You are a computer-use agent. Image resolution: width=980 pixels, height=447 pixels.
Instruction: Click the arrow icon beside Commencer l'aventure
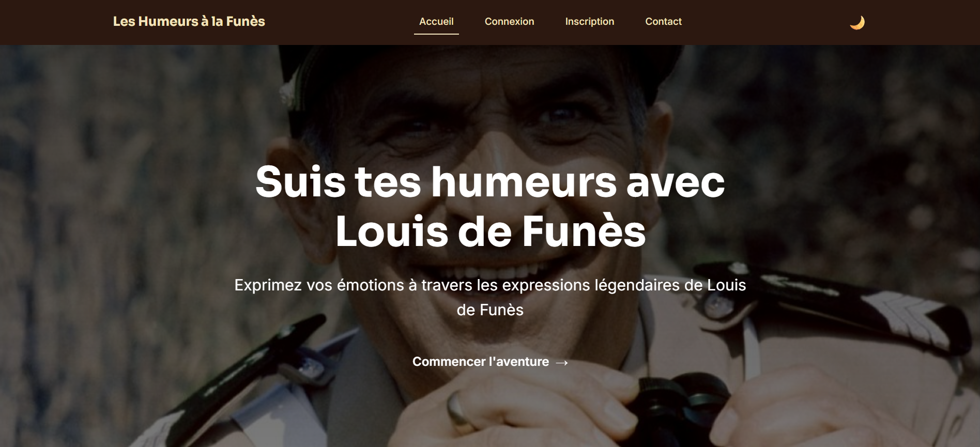[x=562, y=363]
